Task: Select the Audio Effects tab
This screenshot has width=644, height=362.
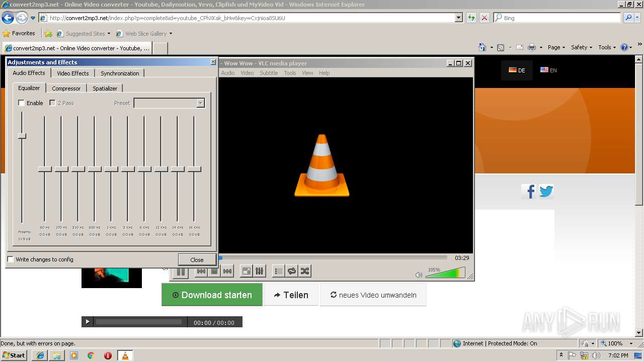Action: point(29,73)
